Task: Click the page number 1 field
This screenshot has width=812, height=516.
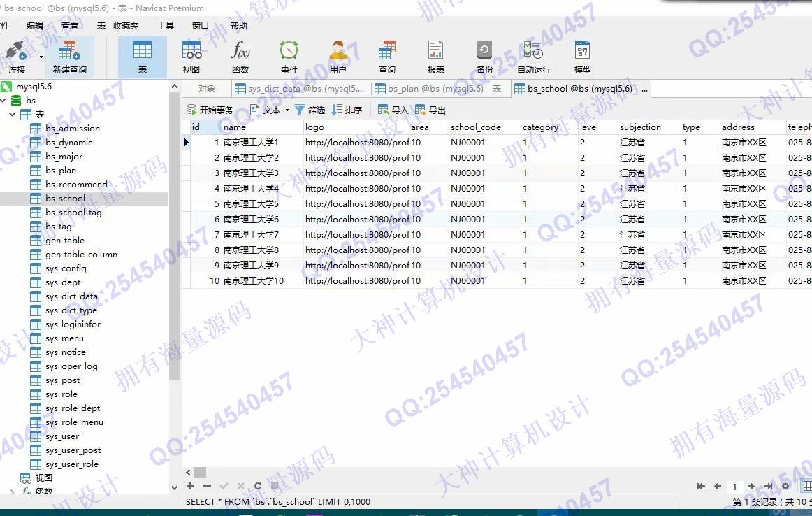Action: [734, 487]
